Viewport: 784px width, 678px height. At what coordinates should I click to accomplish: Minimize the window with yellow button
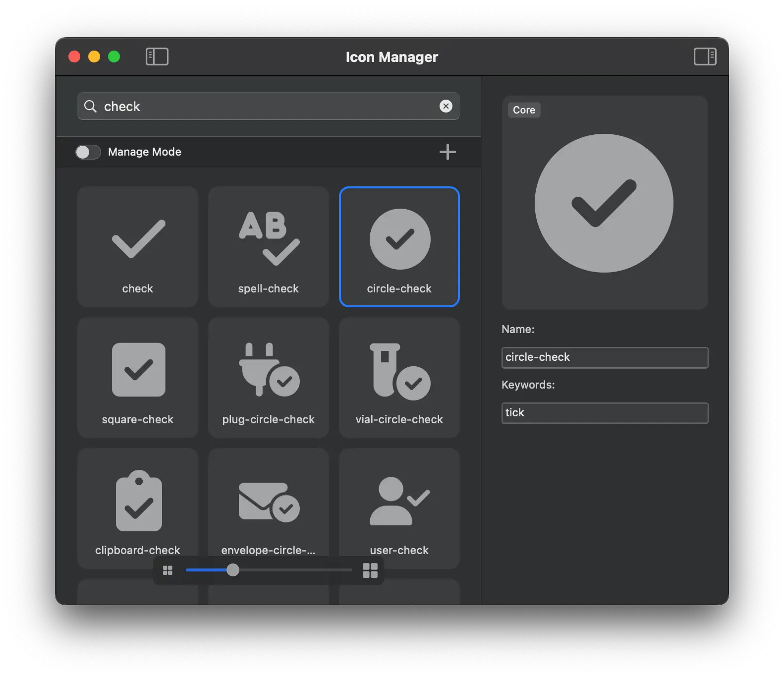pos(94,56)
